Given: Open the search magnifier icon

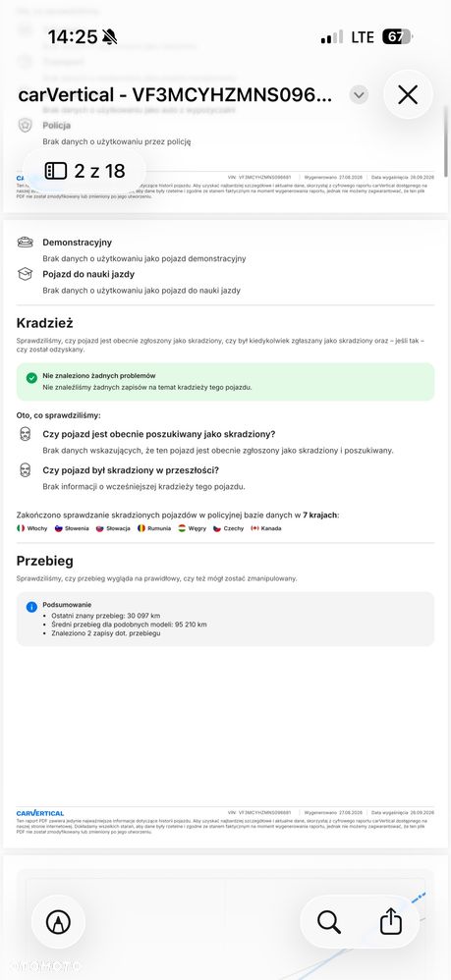Looking at the screenshot, I should 328,921.
